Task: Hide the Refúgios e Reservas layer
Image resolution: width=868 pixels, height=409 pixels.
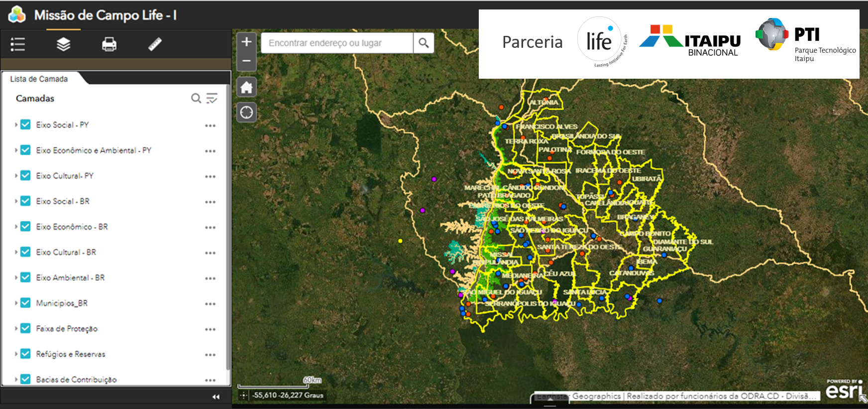Action: 25,354
